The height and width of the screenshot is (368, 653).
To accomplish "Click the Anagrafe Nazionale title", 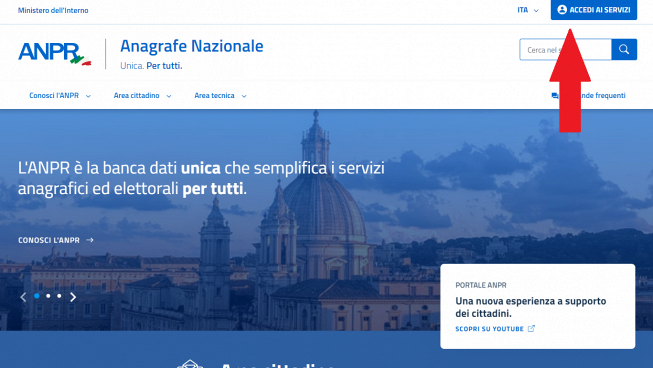I will [192, 46].
